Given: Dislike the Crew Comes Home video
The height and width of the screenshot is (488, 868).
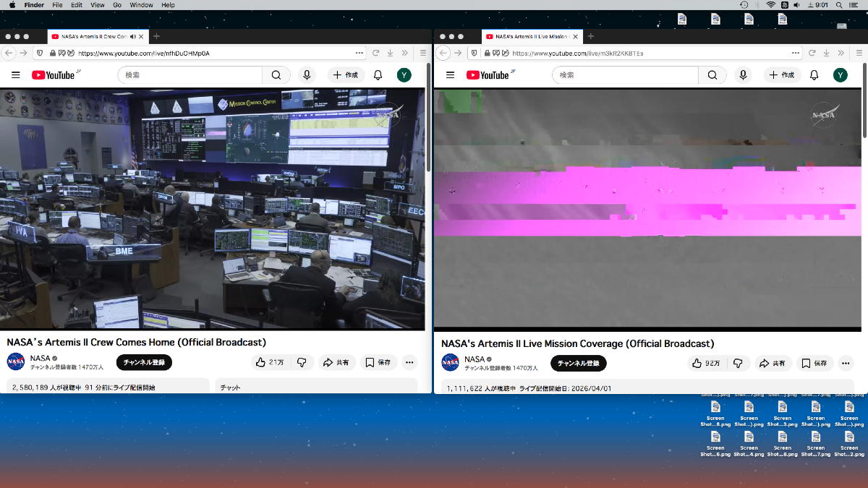Looking at the screenshot, I should tap(302, 362).
